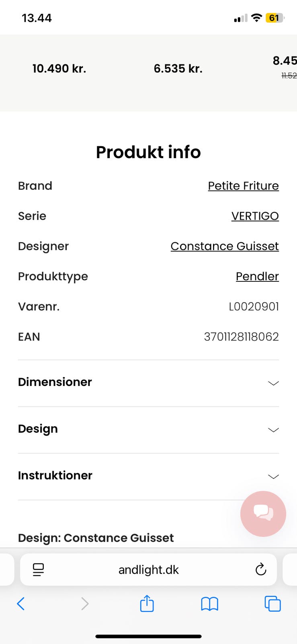Image resolution: width=297 pixels, height=644 pixels.
Task: Expand the Instruktioner section
Action: pos(148,476)
